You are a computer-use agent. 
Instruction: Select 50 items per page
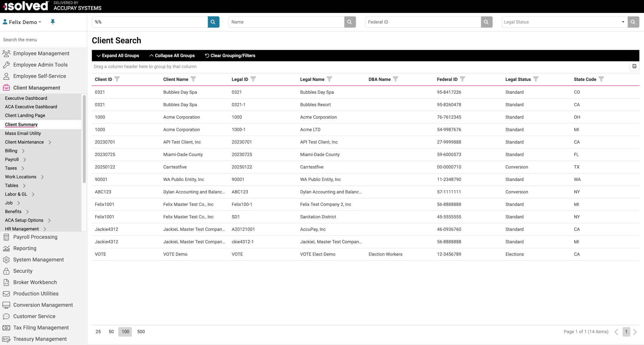111,332
